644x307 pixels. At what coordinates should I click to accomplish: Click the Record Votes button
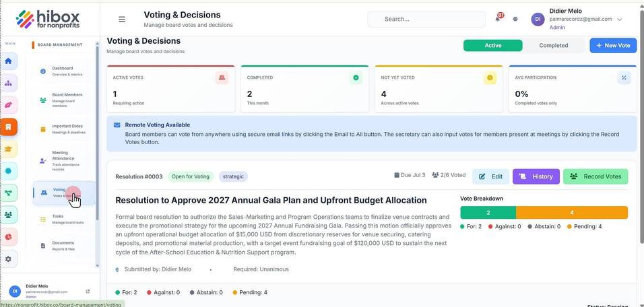pos(595,176)
